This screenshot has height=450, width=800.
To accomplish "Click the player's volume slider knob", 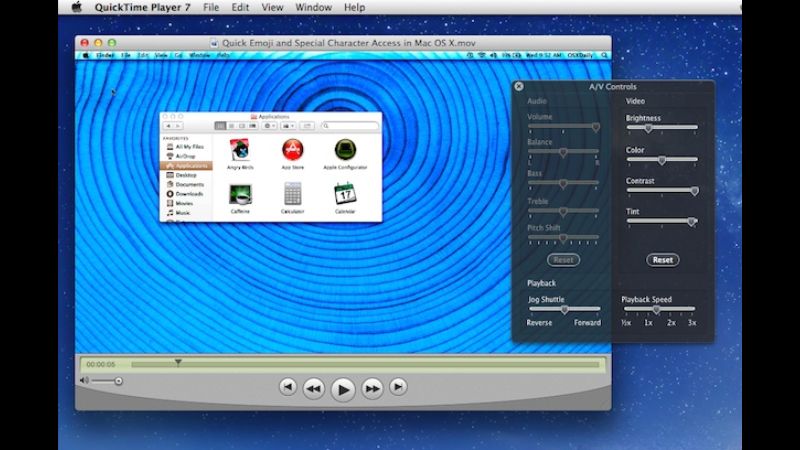I will point(119,381).
